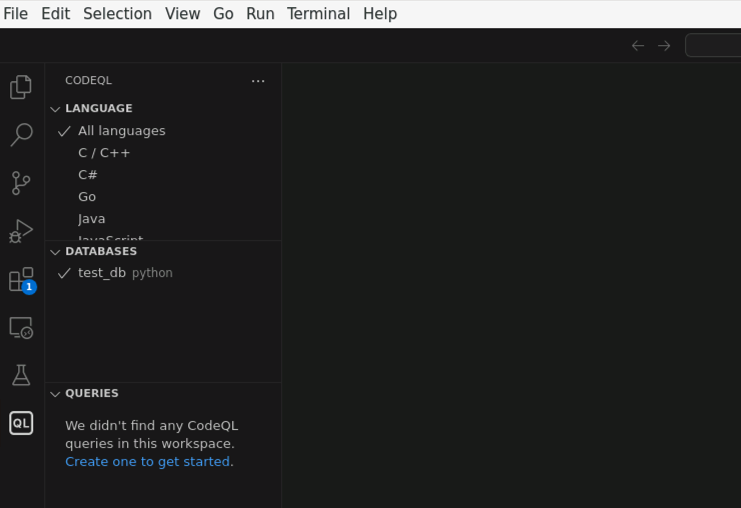Viewport: 741px width, 508px height.
Task: Open the Edit menu
Action: [55, 14]
